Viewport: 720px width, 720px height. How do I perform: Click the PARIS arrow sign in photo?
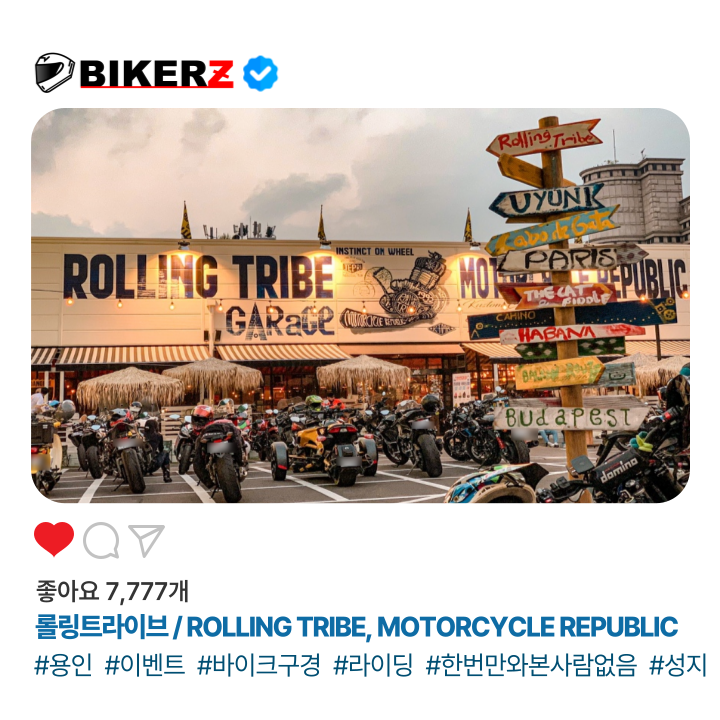click(x=572, y=259)
